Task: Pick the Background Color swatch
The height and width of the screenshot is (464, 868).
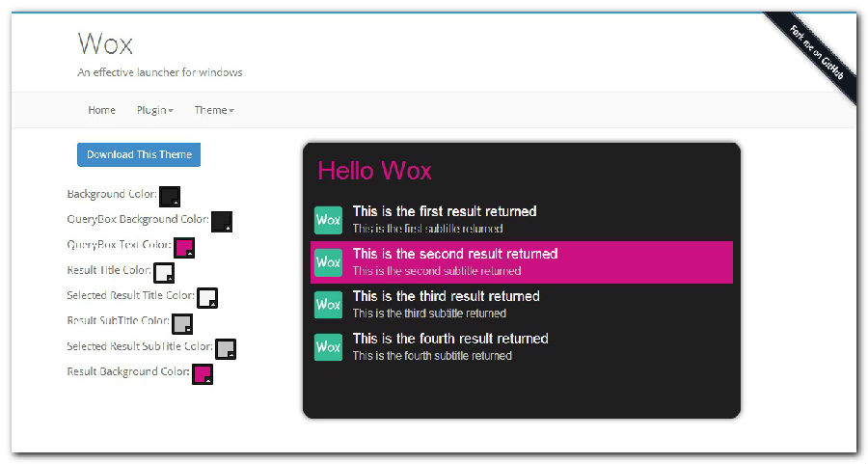Action: click(x=170, y=197)
